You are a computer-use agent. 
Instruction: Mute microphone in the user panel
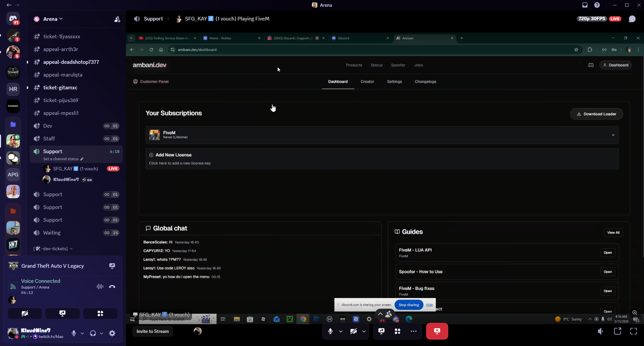click(x=74, y=333)
